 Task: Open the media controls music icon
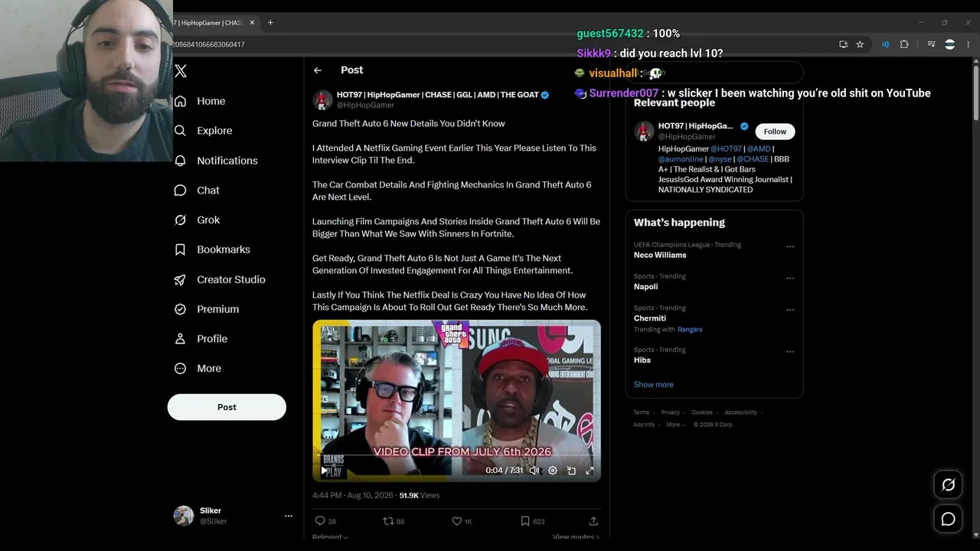(x=931, y=44)
